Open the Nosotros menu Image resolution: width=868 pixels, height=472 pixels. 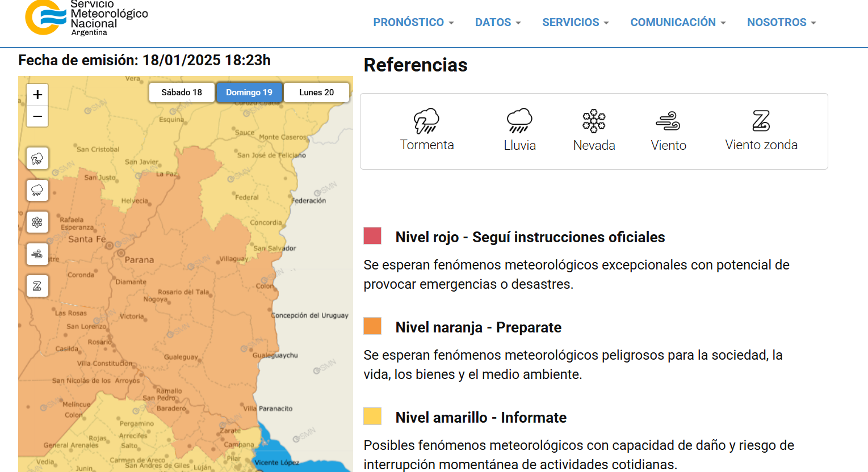click(x=781, y=22)
